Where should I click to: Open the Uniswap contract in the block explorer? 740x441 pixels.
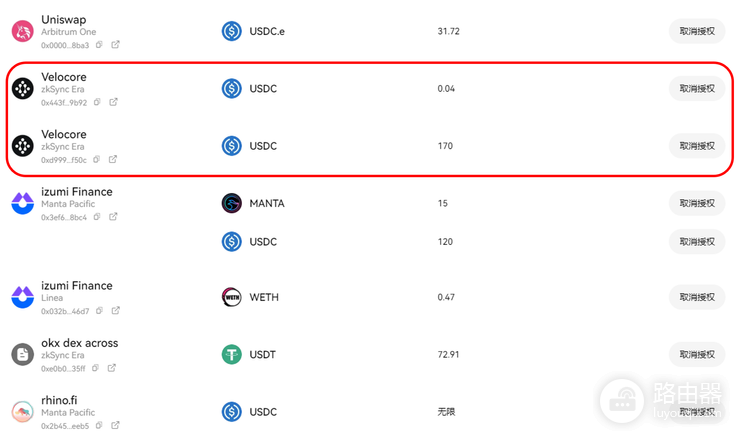pos(115,44)
